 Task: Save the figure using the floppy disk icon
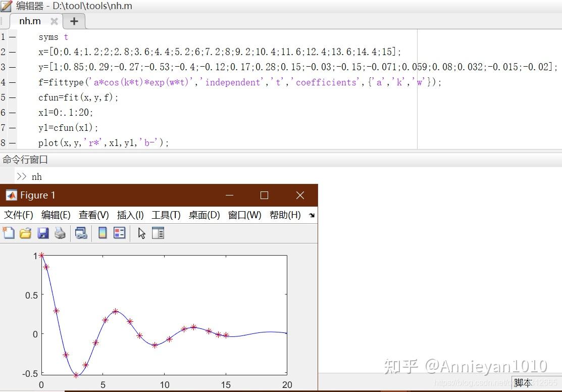[43, 233]
